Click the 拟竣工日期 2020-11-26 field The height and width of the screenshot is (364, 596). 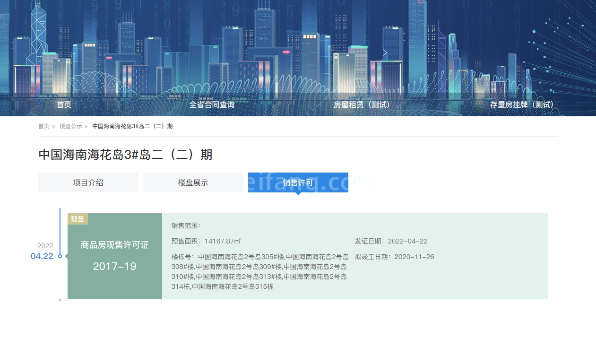pyautogui.click(x=394, y=257)
